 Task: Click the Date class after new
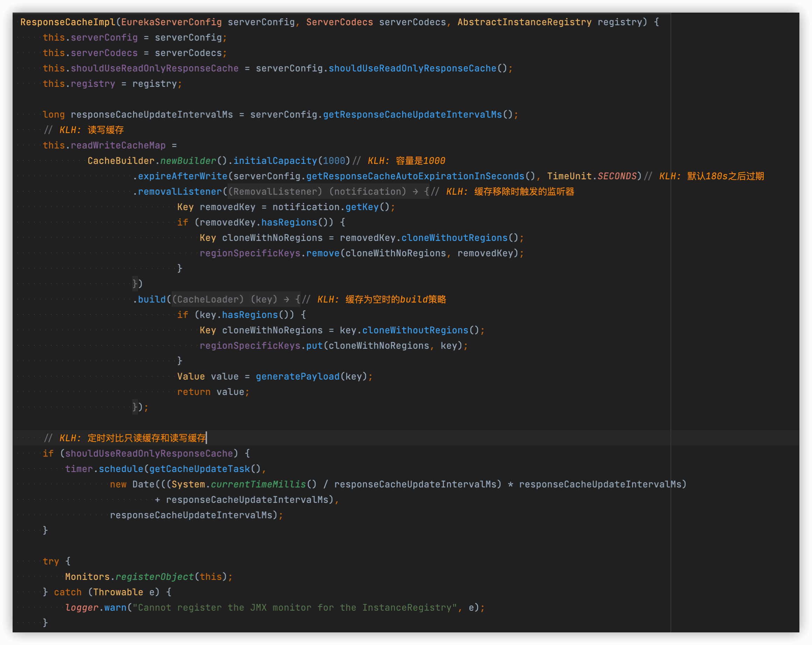point(143,485)
